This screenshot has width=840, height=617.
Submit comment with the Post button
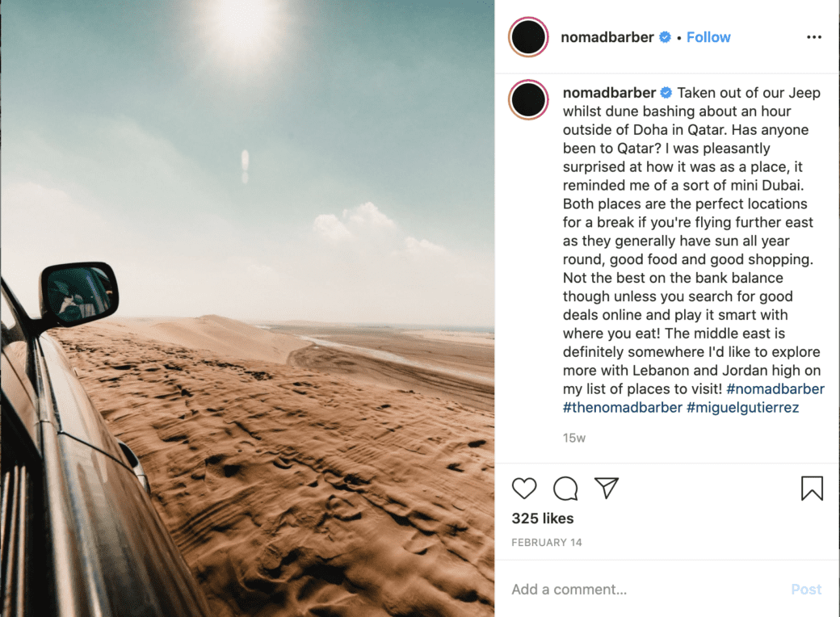tap(806, 590)
